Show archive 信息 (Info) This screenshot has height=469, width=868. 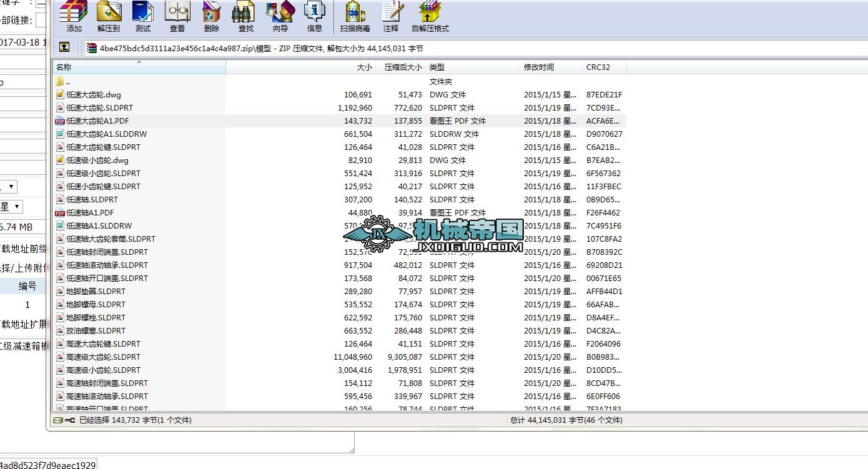pos(315,16)
